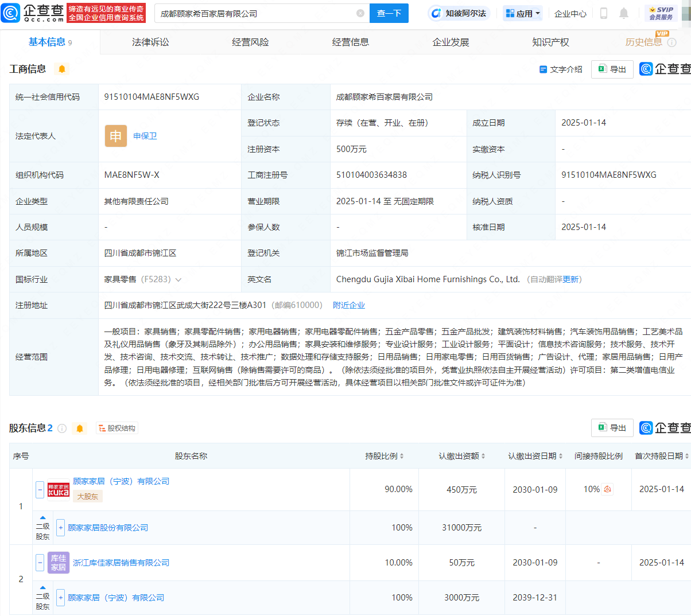691x616 pixels.
Task: Expand 顾家家居股份有限公司 second-level shareholder
Action: (61, 528)
